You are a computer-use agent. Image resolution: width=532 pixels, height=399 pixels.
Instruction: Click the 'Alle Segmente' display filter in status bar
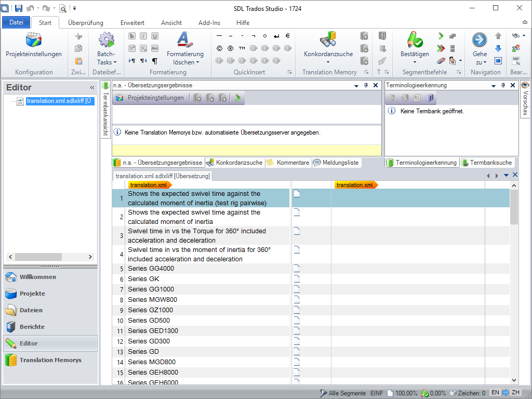343,393
